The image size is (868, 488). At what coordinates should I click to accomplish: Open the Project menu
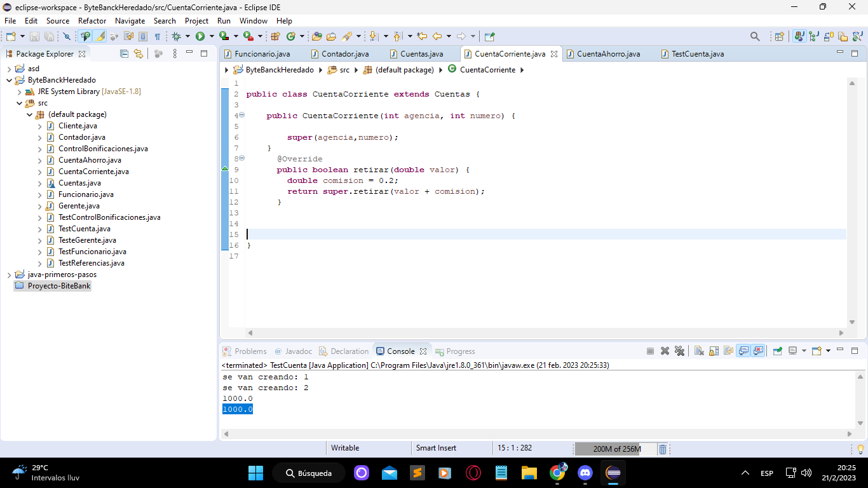(x=197, y=21)
